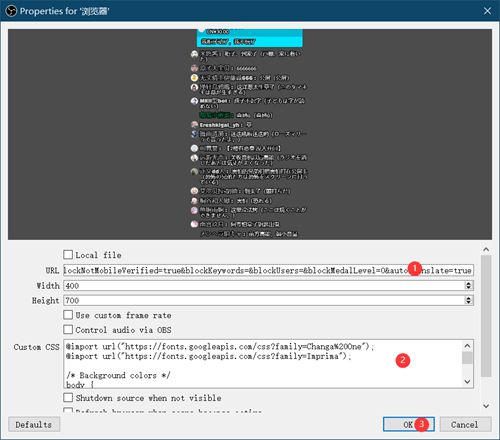This screenshot has height=440, width=500.
Task: Decrease Height with the down arrow
Action: [x=469, y=303]
